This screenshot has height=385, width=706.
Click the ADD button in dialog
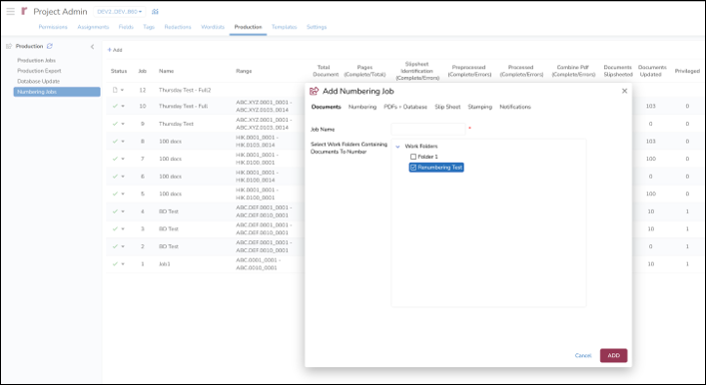614,355
